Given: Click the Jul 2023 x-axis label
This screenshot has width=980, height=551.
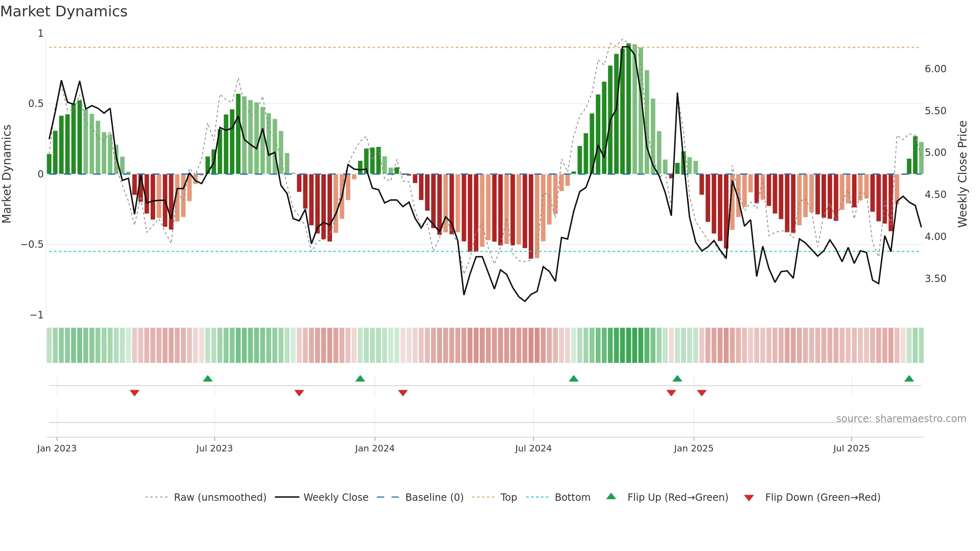Looking at the screenshot, I should coord(214,448).
